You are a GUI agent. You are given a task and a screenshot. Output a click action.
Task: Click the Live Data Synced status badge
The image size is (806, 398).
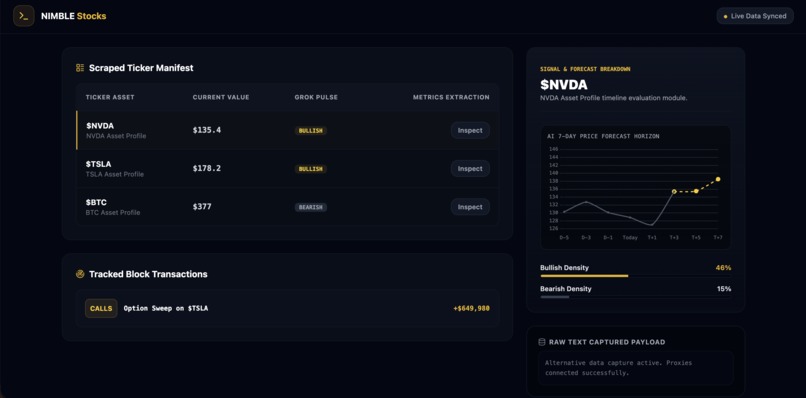tap(755, 16)
